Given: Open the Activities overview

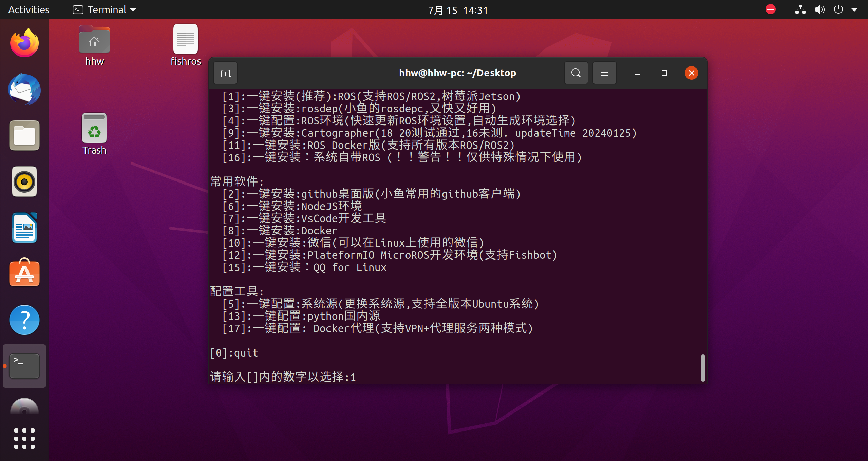Looking at the screenshot, I should pyautogui.click(x=29, y=9).
